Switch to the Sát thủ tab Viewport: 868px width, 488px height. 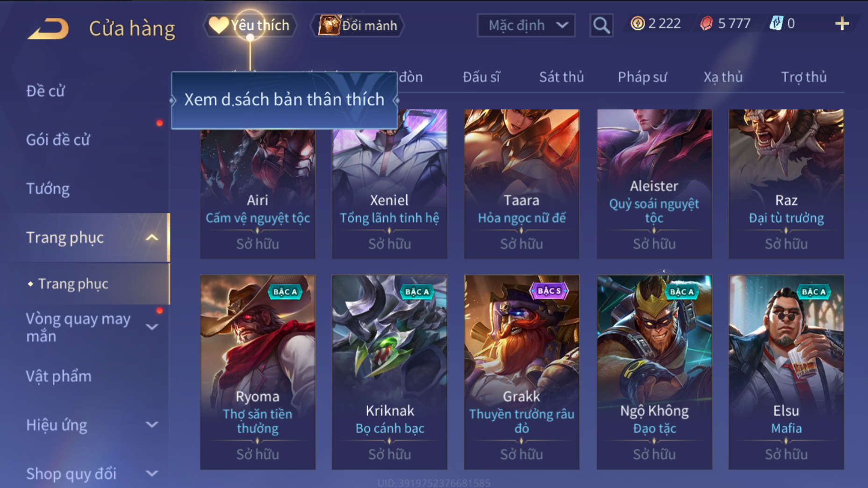pyautogui.click(x=561, y=77)
